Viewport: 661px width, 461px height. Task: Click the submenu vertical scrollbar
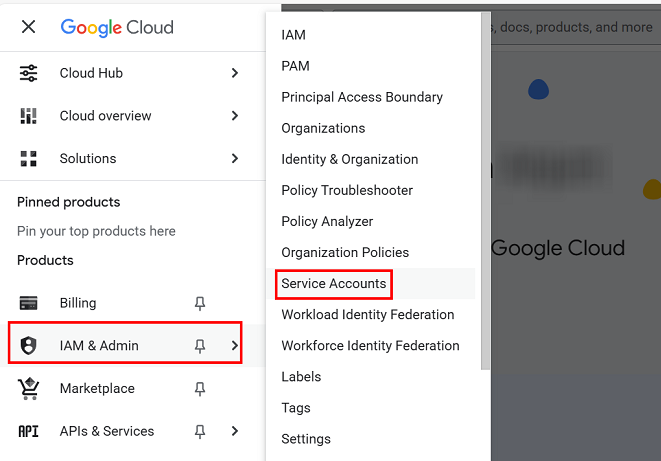pos(486,190)
